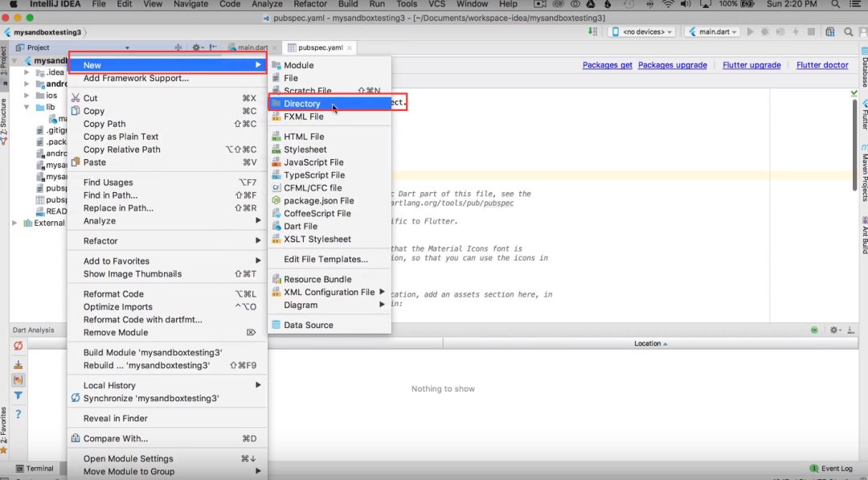Open the main.dart run configuration dropdown
868x480 pixels.
pos(712,32)
